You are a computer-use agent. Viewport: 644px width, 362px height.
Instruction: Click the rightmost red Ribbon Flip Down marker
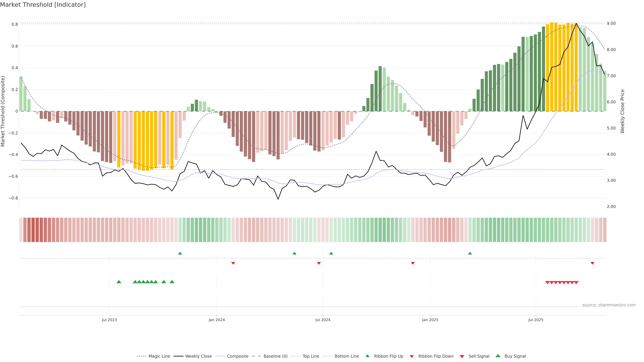(592, 263)
